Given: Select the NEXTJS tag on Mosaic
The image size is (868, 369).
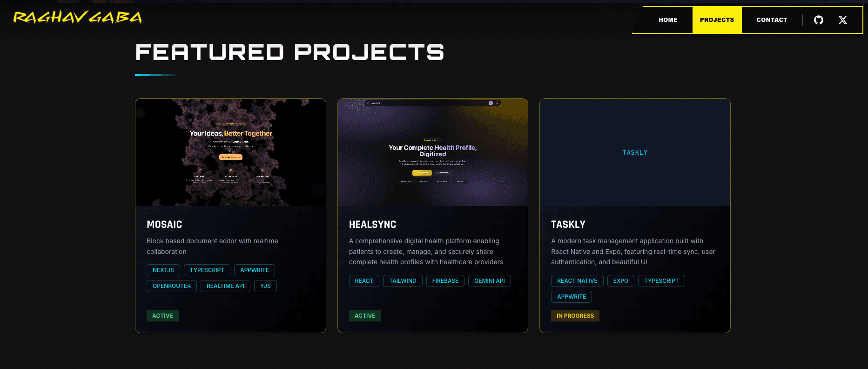Looking at the screenshot, I should pyautogui.click(x=163, y=270).
